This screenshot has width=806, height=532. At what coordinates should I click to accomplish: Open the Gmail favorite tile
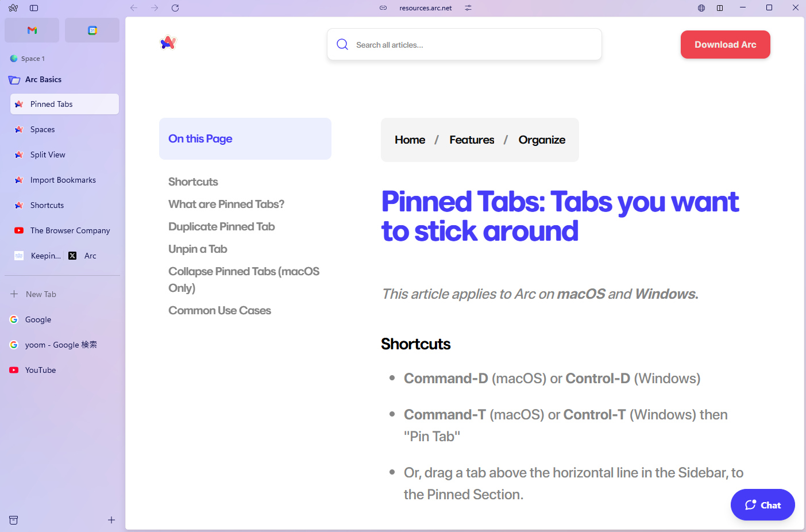point(32,30)
